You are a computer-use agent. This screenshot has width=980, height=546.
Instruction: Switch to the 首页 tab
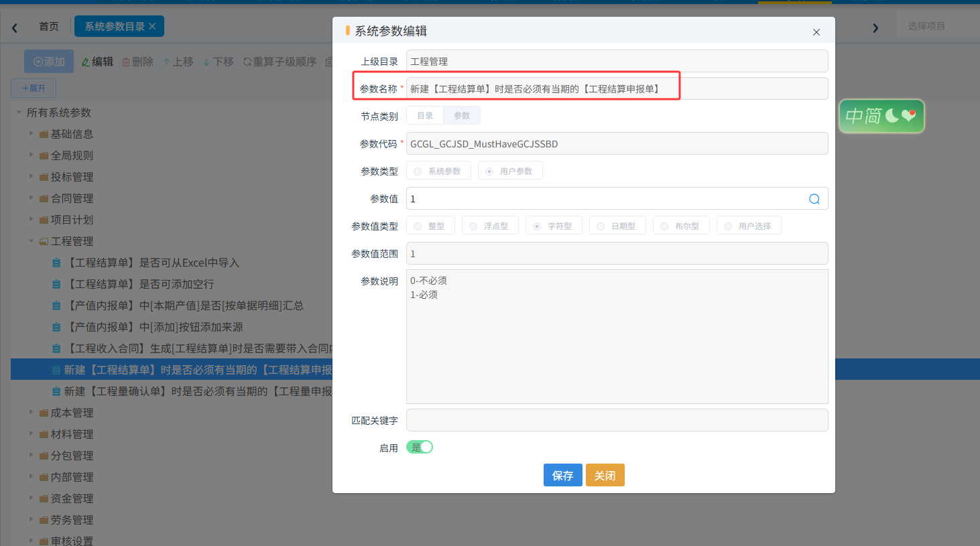(49, 26)
